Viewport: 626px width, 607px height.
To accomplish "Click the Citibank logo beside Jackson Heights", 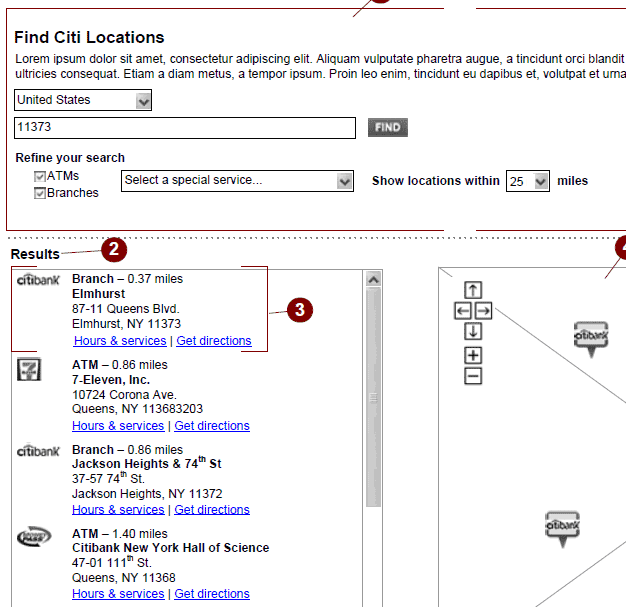I will (x=38, y=450).
